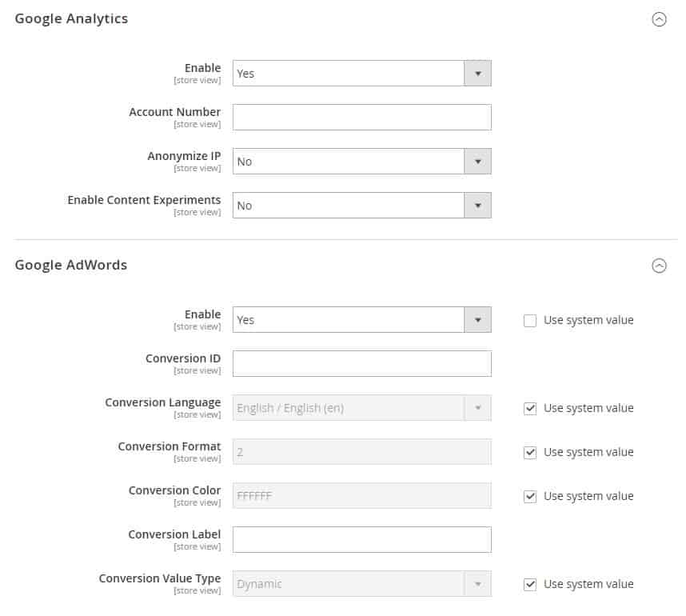Uncheck Use system value for Conversion Language
The width and height of the screenshot is (686, 616).
[x=530, y=409]
